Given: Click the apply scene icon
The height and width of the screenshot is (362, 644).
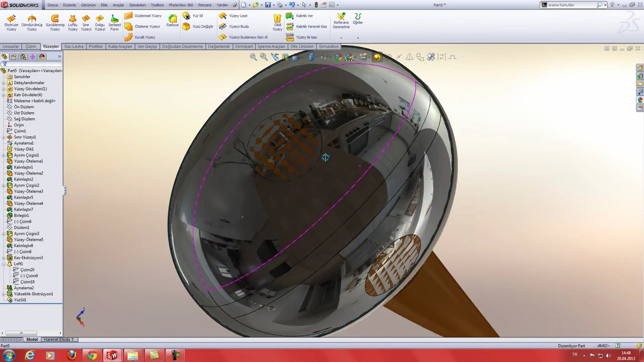Looking at the screenshot, I should tap(349, 57).
